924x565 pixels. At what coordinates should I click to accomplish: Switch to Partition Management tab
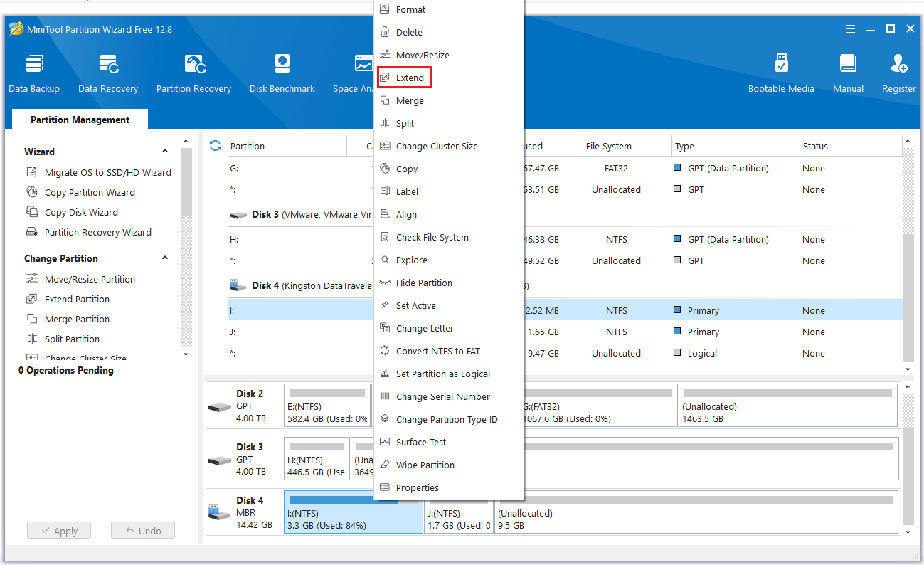click(80, 120)
